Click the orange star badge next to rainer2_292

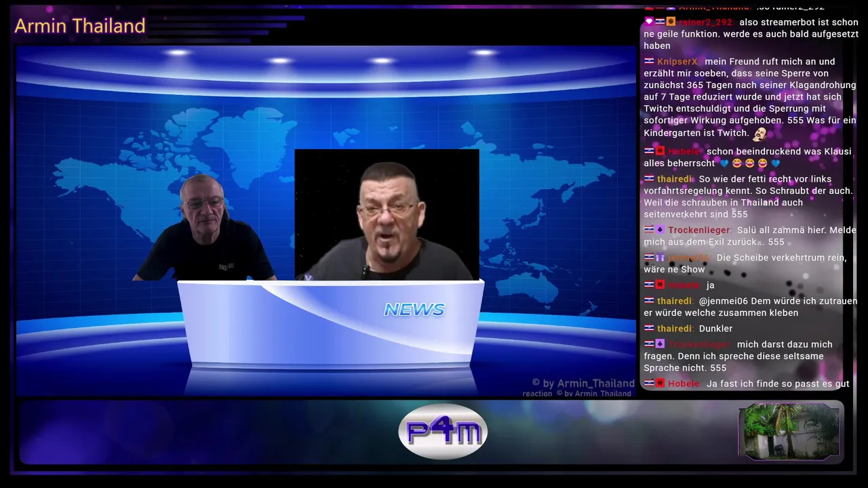click(x=671, y=22)
